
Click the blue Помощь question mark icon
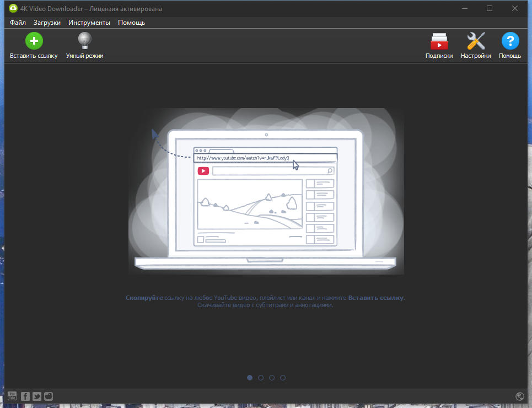tap(510, 41)
